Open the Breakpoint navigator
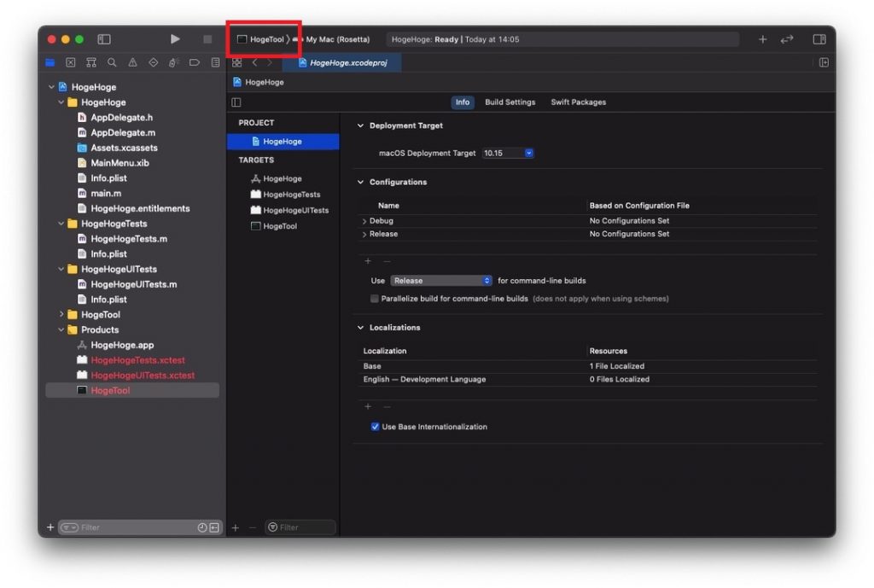The width and height of the screenshot is (874, 588). (195, 62)
